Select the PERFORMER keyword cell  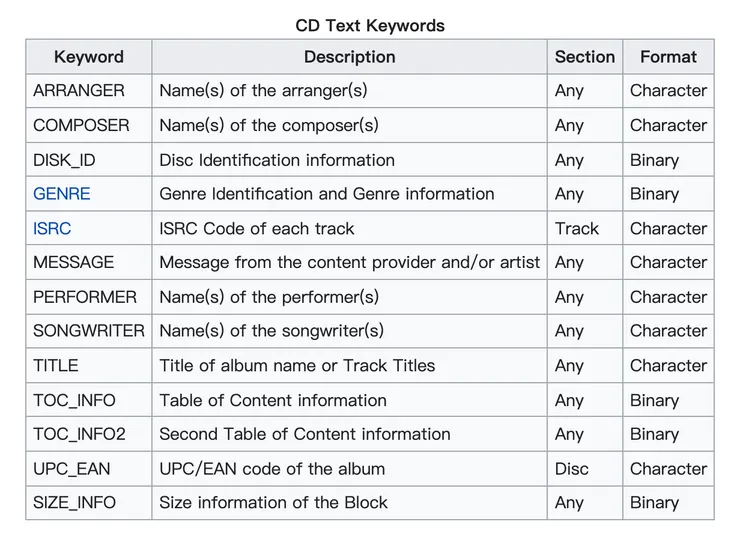pos(85,297)
